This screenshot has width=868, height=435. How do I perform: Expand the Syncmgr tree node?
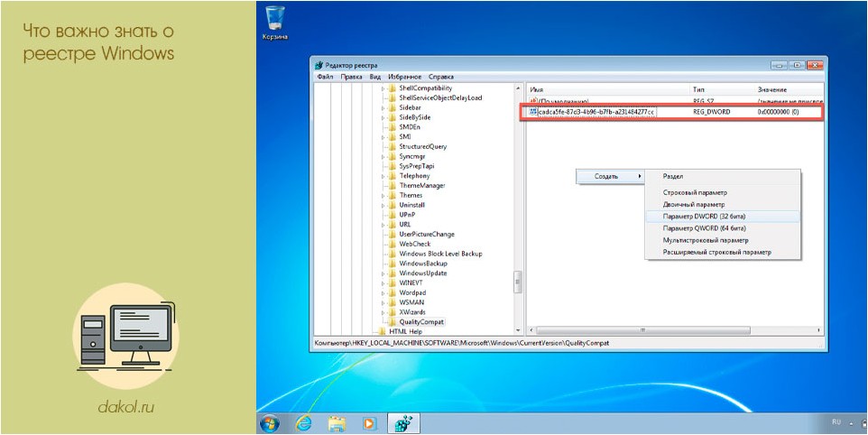(383, 157)
